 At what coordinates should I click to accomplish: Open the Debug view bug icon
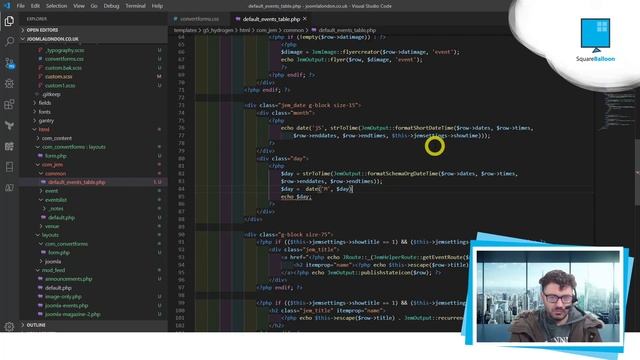[x=9, y=84]
